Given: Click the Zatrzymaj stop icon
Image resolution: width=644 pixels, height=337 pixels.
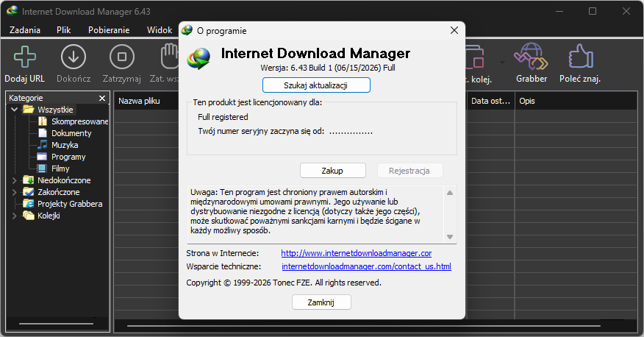Looking at the screenshot, I should tap(122, 57).
